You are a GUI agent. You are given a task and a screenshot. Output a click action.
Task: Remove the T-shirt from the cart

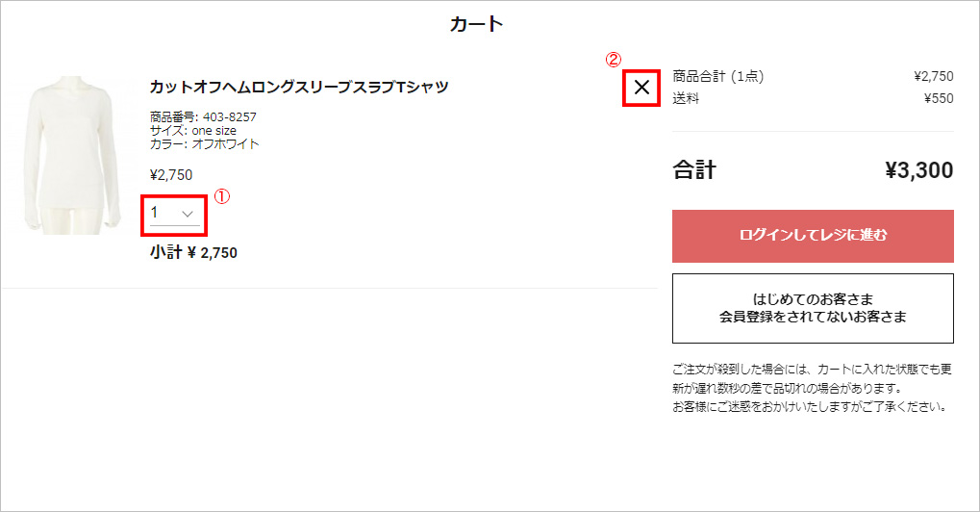[642, 89]
